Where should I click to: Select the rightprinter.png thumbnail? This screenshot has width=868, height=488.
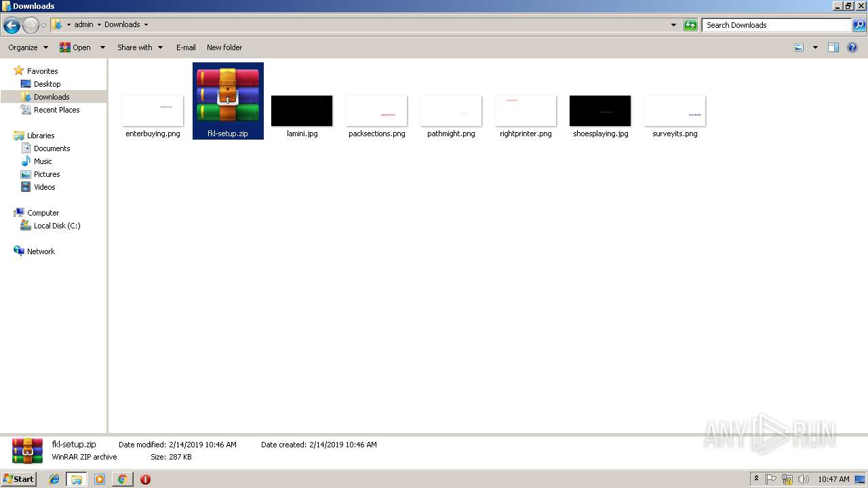[x=526, y=110]
